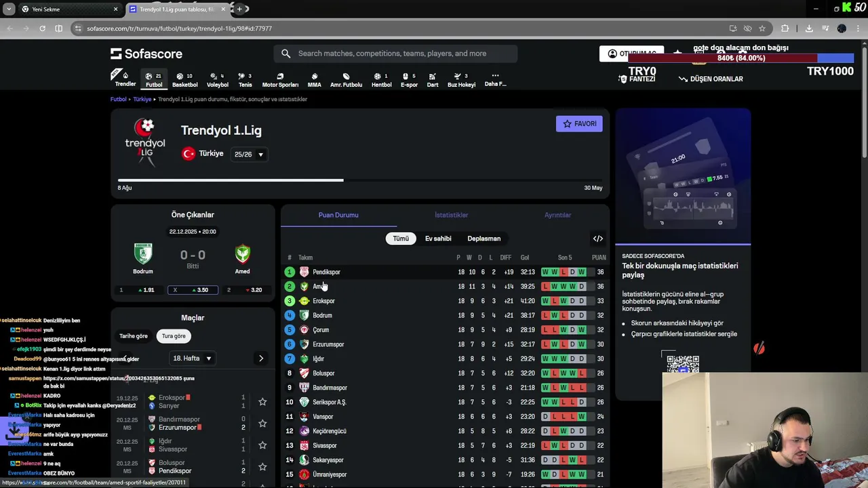The width and height of the screenshot is (868, 488).
Task: Open the Voleybol sport category
Action: click(x=217, y=79)
